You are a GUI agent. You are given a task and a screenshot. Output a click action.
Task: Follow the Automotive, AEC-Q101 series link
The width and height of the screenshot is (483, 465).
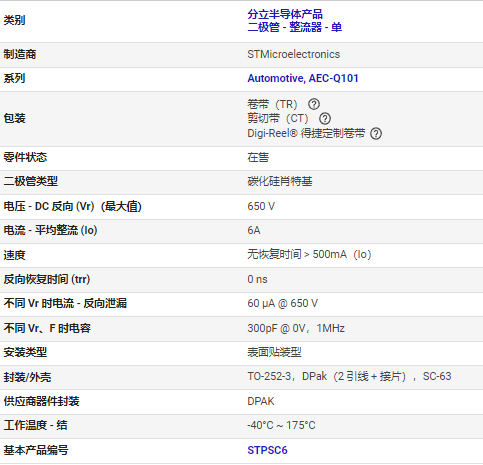(303, 78)
